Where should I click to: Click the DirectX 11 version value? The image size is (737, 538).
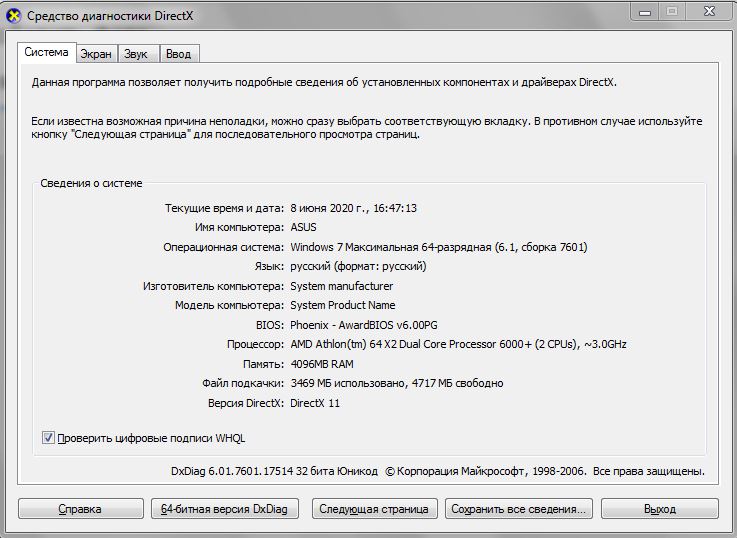[315, 403]
